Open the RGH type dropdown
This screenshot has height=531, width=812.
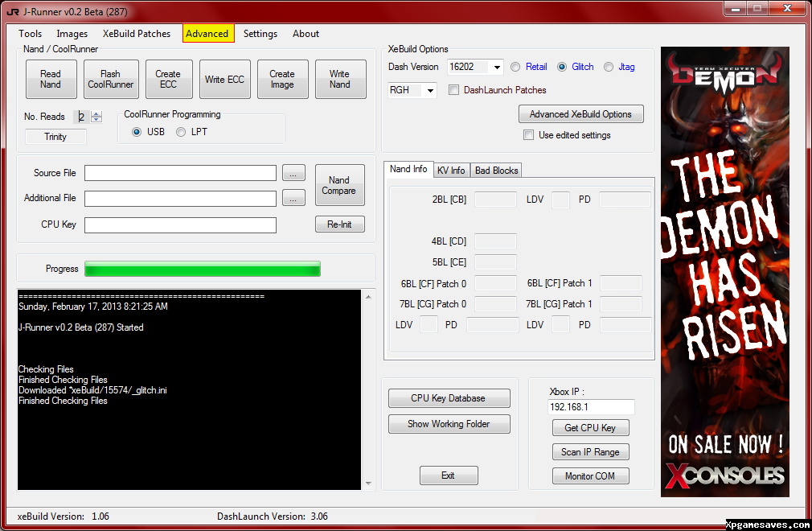[x=430, y=91]
